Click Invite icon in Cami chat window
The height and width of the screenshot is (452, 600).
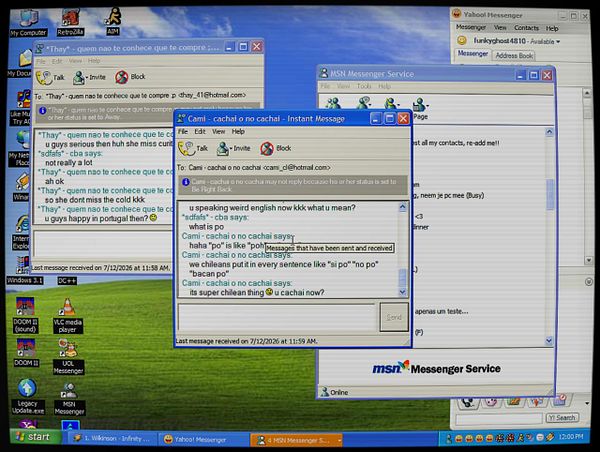tap(222, 148)
